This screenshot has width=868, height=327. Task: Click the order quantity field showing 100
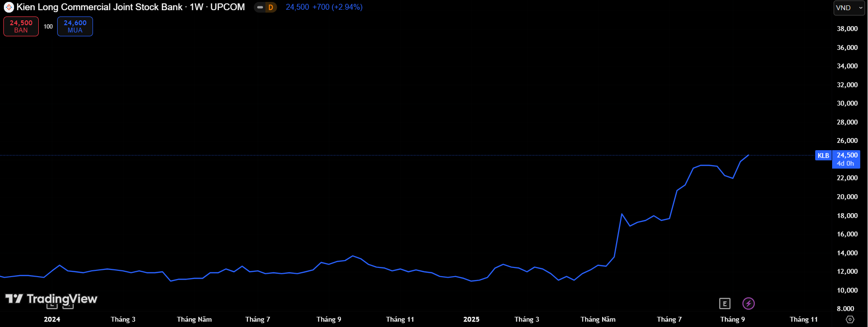tap(48, 27)
